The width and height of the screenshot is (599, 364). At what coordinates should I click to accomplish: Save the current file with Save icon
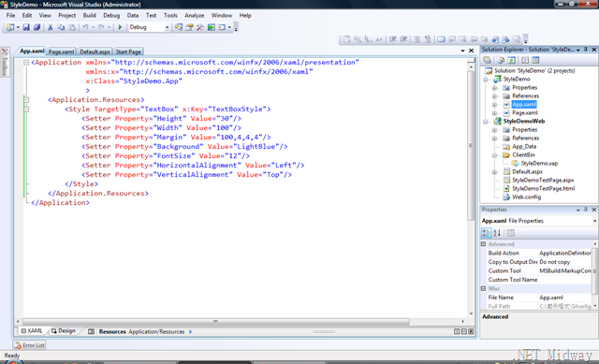click(x=26, y=27)
